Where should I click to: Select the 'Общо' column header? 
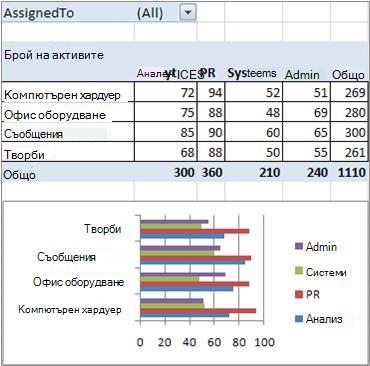point(348,75)
